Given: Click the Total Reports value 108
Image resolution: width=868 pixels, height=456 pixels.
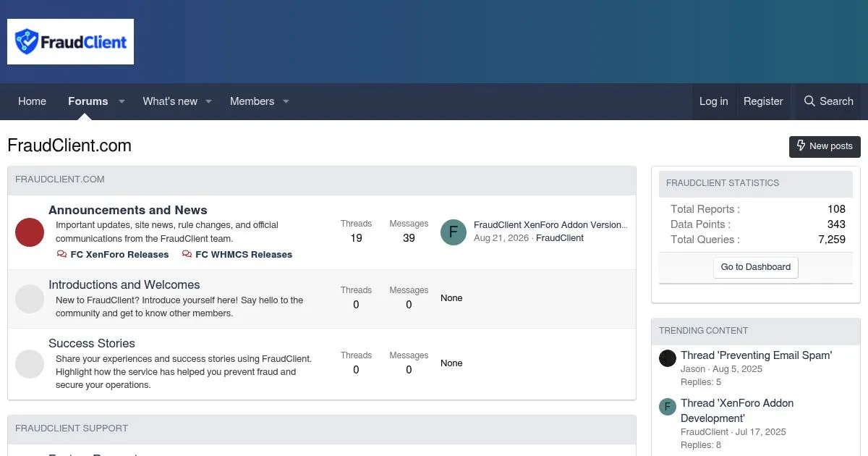Looking at the screenshot, I should tap(836, 209).
